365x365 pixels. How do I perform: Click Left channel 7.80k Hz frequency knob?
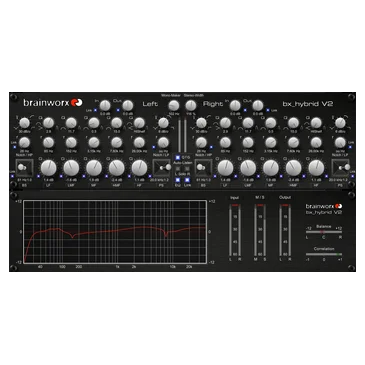pyautogui.click(x=116, y=143)
